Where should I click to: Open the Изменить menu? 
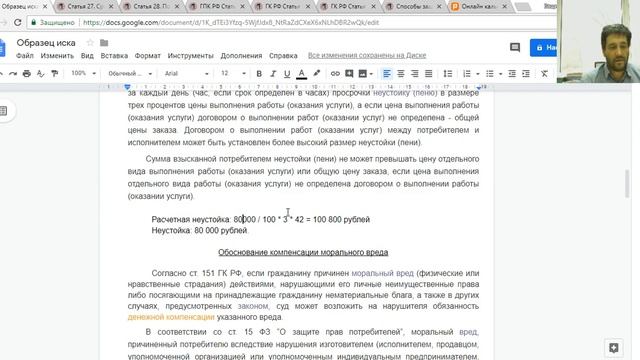57,56
